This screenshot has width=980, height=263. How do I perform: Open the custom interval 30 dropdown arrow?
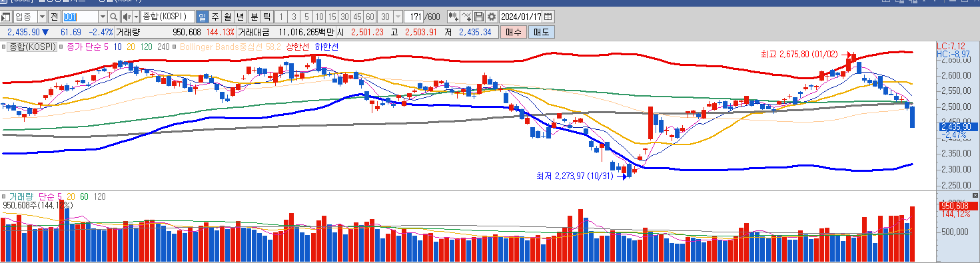pos(398,17)
